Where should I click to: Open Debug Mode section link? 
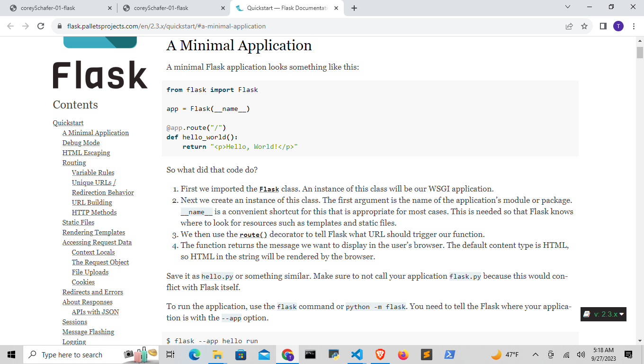click(x=81, y=143)
